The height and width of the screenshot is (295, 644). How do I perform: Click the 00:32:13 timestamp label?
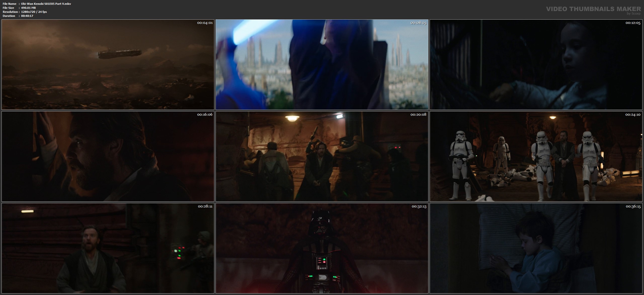pos(419,206)
